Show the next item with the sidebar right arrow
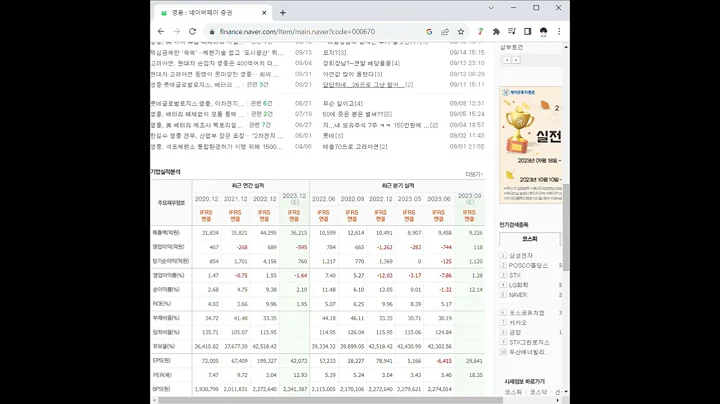Image resolution: width=720 pixels, height=404 pixels. pos(516,60)
